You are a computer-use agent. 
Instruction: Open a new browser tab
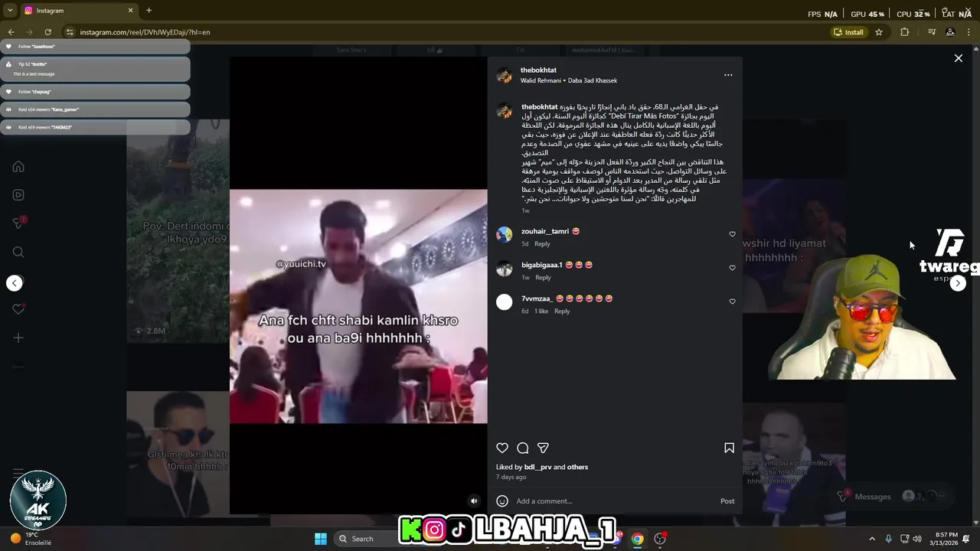(149, 11)
